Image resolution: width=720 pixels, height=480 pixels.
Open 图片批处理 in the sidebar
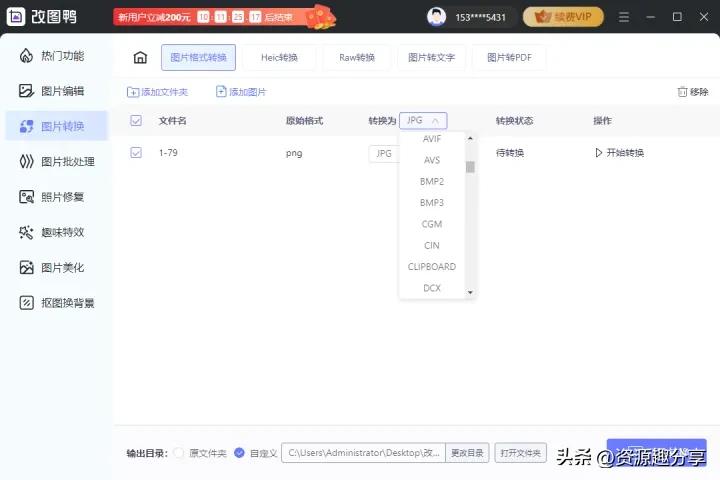pyautogui.click(x=57, y=162)
